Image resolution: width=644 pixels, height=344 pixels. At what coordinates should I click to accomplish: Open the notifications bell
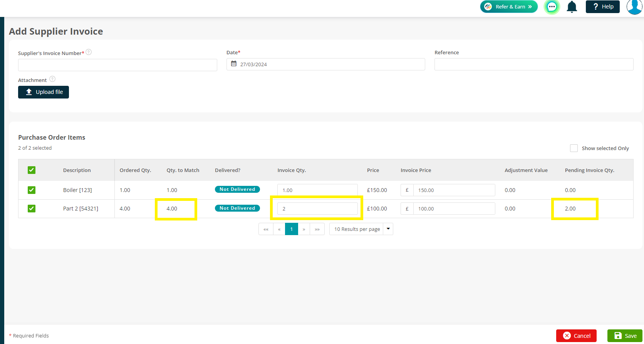[572, 7]
